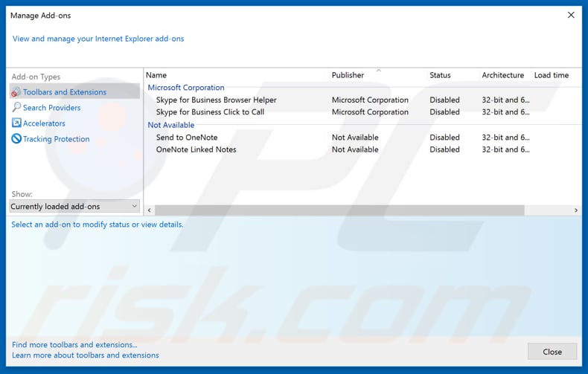
Task: Sort list by Load time column header
Action: [552, 75]
